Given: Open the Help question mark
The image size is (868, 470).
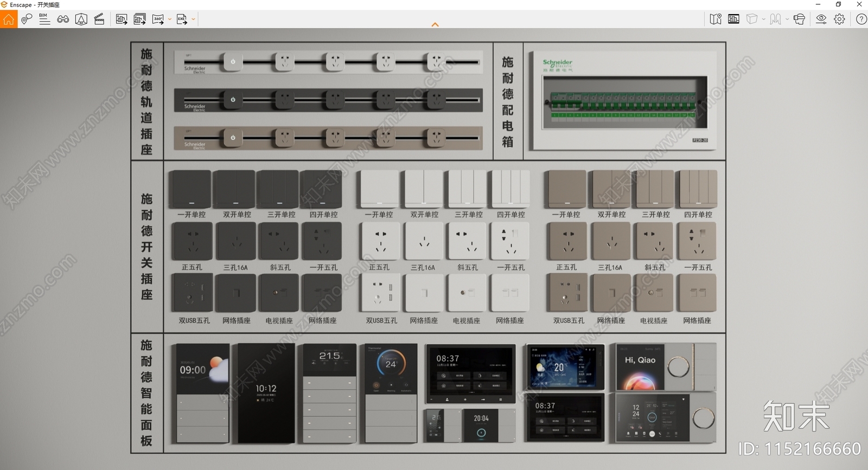Looking at the screenshot, I should click(x=861, y=20).
